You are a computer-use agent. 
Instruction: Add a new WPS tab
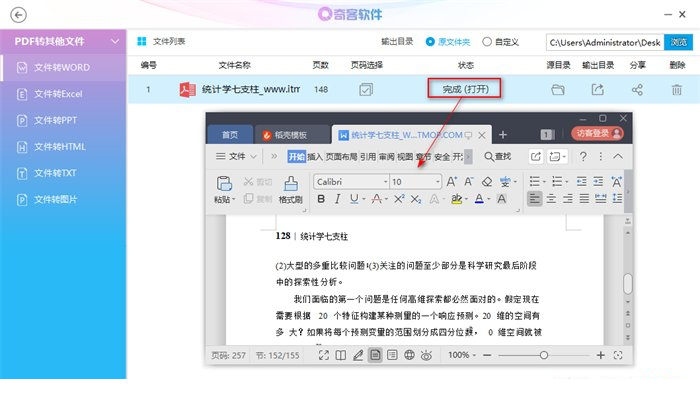(x=503, y=135)
